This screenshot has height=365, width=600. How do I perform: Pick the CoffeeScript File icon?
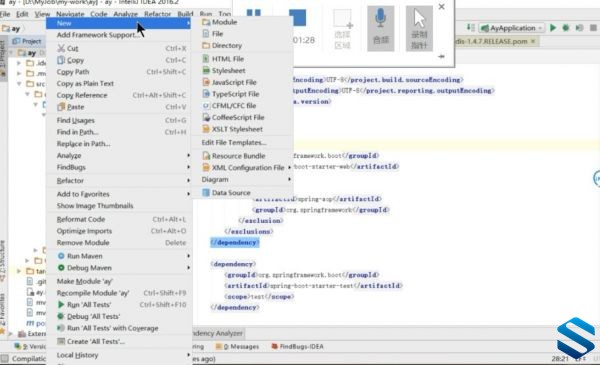click(206, 117)
